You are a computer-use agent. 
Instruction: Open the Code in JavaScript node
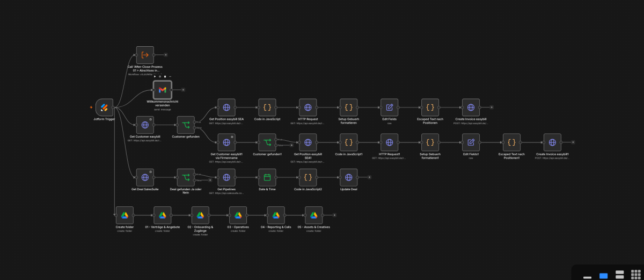(267, 107)
